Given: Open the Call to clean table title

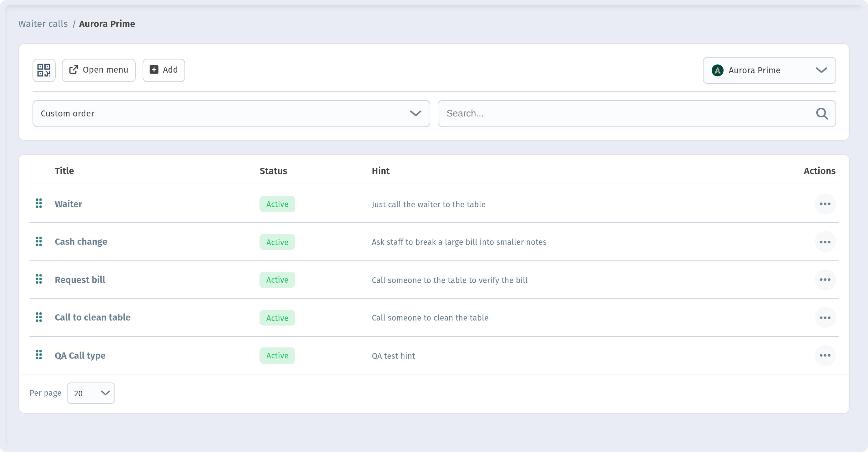Looking at the screenshot, I should (93, 317).
